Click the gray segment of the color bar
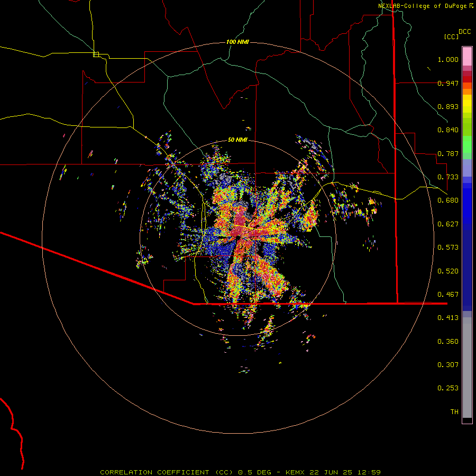The width and height of the screenshot is (476, 476). 467,368
